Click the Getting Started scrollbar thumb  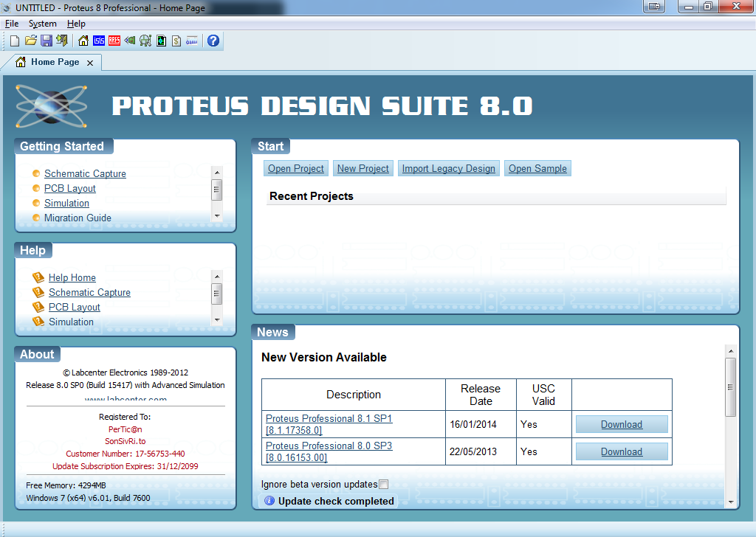tap(217, 190)
